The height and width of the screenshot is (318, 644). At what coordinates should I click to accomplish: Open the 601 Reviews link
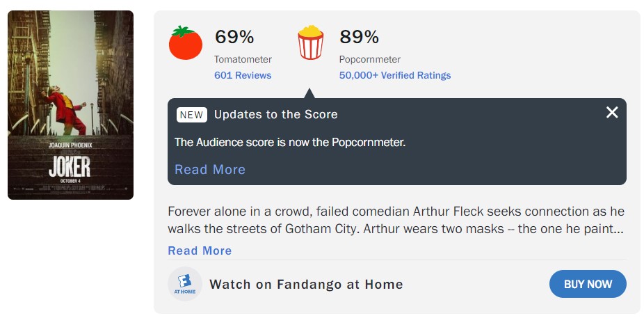(243, 75)
